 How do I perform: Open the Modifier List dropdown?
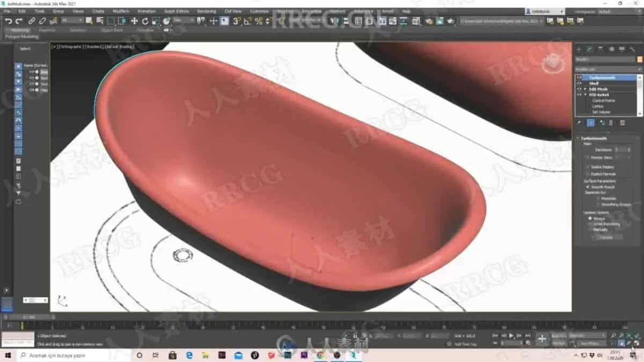[609, 69]
